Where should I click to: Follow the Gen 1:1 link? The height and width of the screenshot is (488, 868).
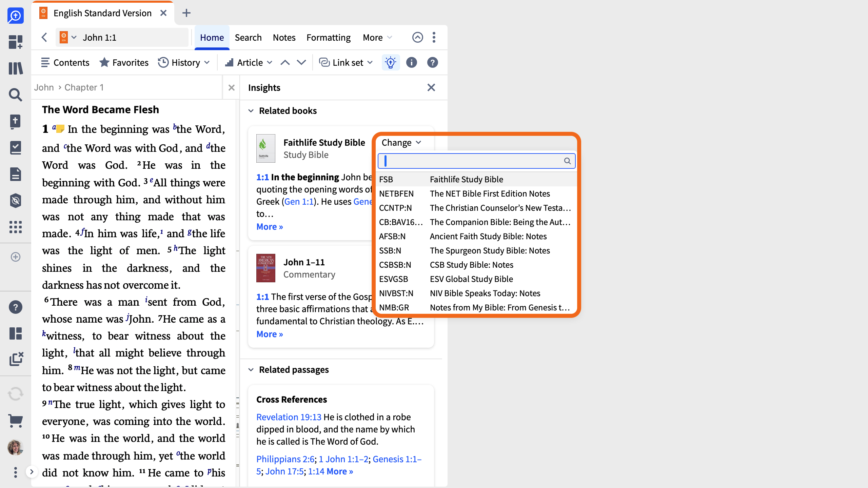pos(299,202)
